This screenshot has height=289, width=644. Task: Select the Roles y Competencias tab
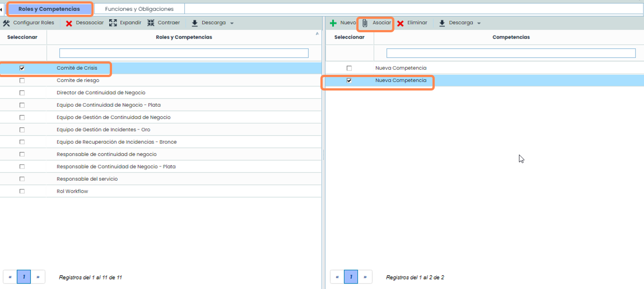coord(49,9)
